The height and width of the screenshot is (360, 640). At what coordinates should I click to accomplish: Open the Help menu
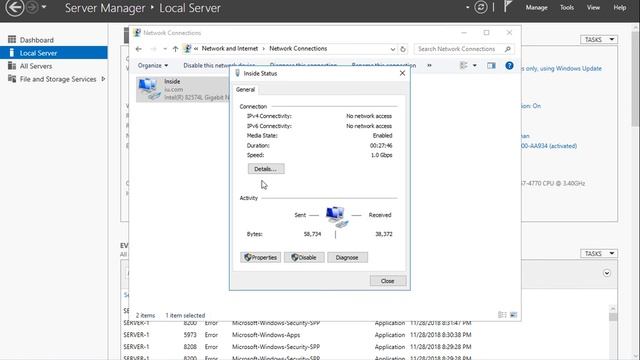(x=620, y=7)
